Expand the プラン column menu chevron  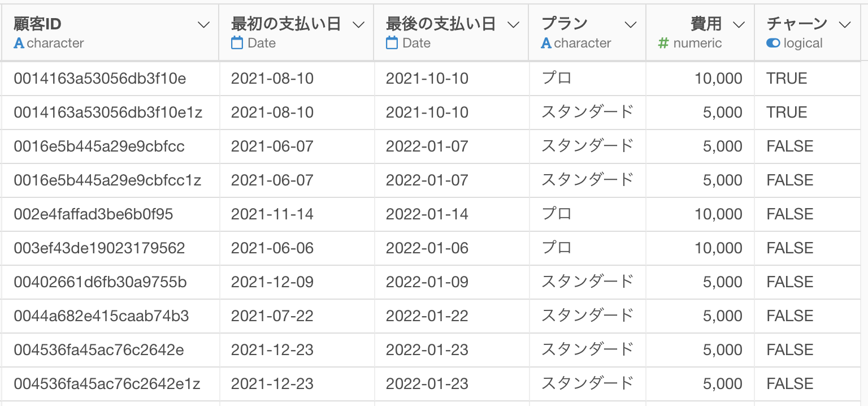[631, 24]
